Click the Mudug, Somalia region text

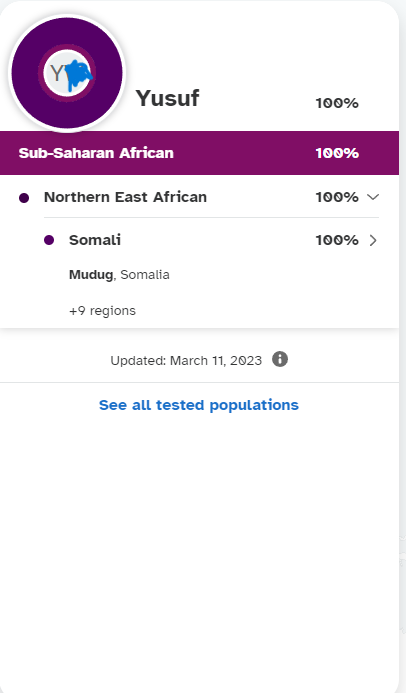point(119,274)
